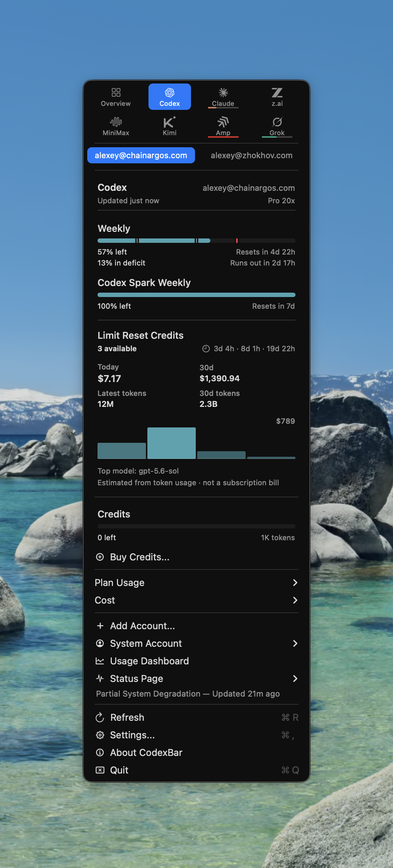Click the plus icon beside Add Account
Viewport: 393px width, 868px height.
100,626
